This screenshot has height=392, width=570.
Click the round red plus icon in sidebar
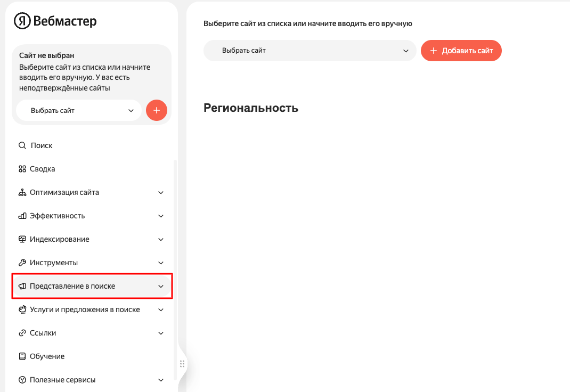[156, 110]
